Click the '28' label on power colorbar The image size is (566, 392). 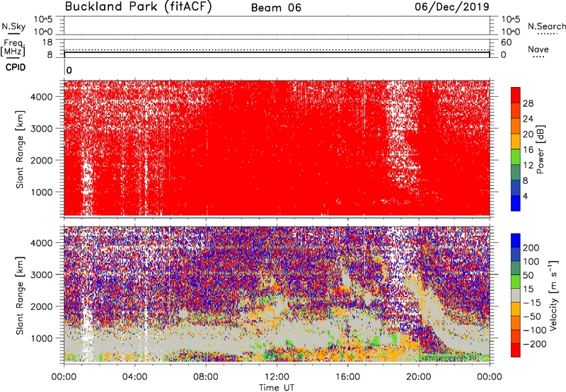(528, 103)
